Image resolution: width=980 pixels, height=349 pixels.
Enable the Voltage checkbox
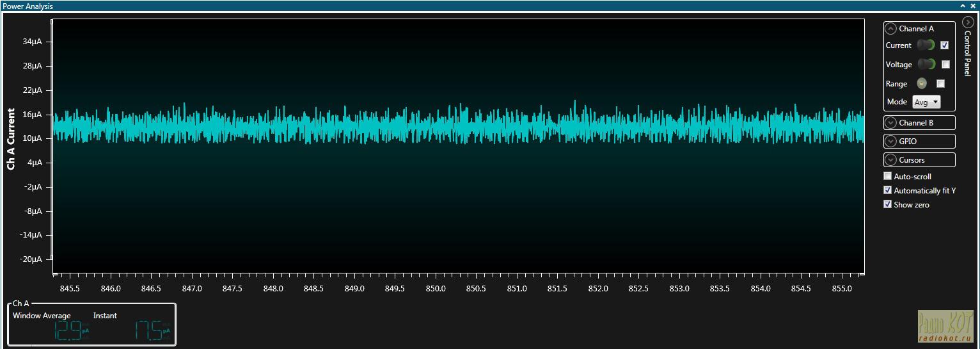[x=945, y=65]
